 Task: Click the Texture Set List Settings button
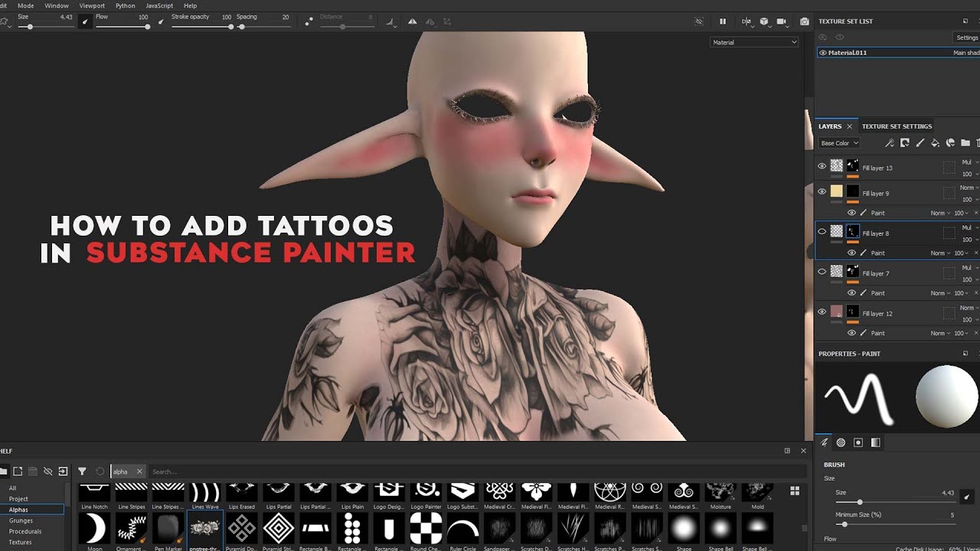pos(967,37)
